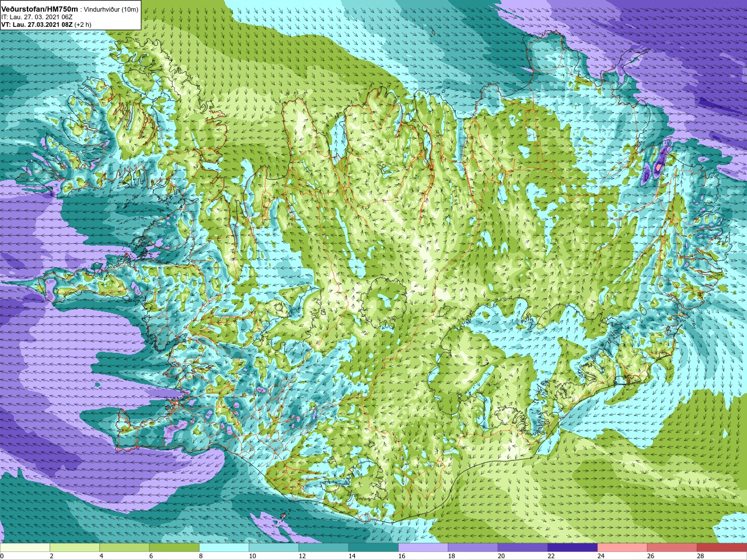This screenshot has height=560, width=747.
Task: Click the (+2 h) forecast offset text
Action: tap(83, 24)
